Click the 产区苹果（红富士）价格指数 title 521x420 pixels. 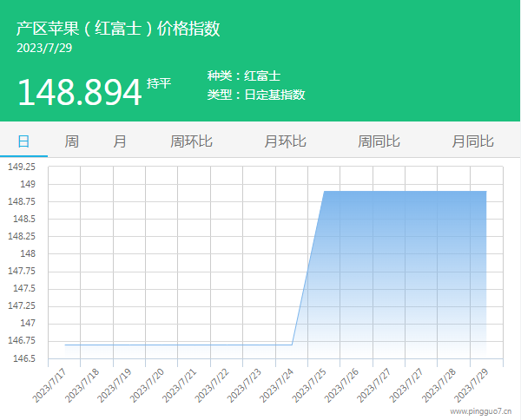tap(118, 29)
